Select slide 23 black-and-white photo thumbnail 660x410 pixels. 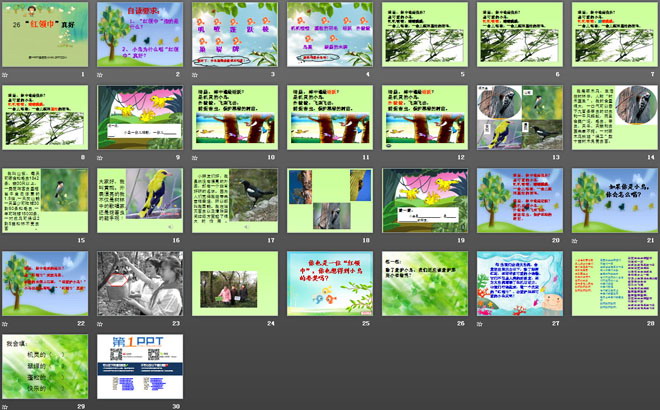point(140,283)
